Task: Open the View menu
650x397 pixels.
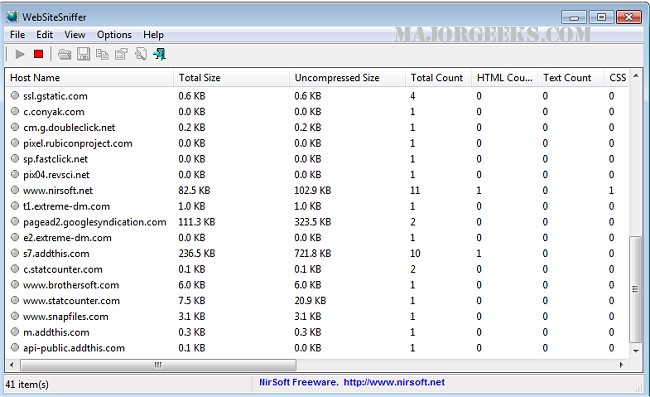Action: pos(75,35)
